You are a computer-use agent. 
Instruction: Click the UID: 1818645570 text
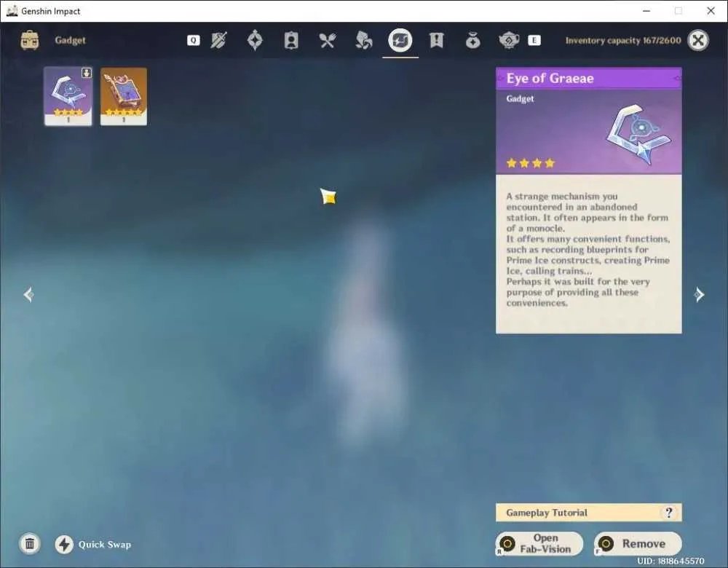coord(670,561)
